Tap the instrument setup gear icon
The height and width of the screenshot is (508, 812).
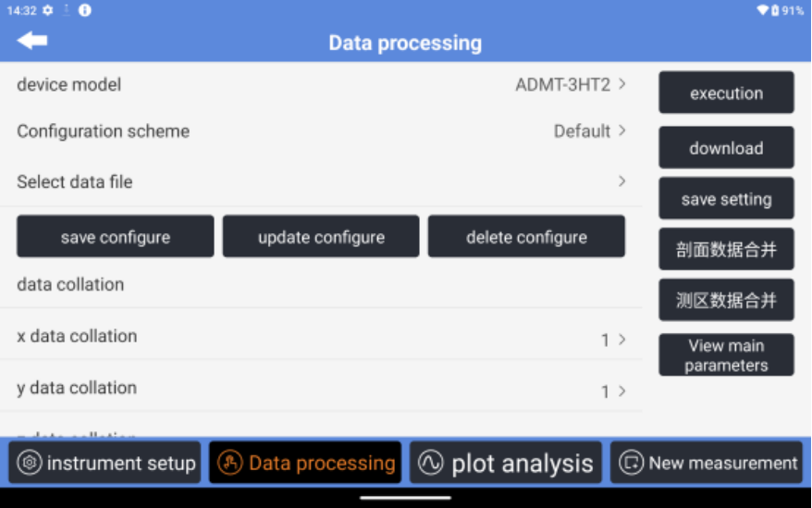[30, 463]
